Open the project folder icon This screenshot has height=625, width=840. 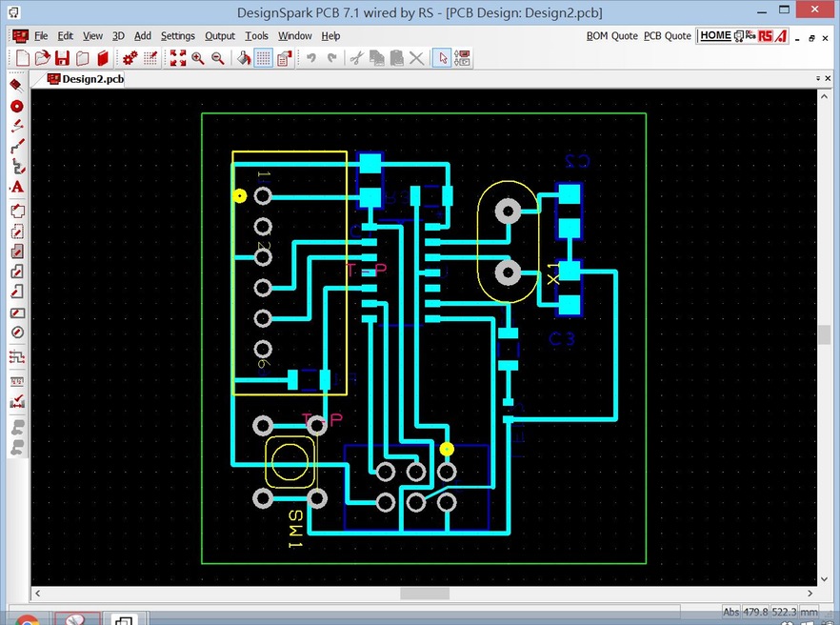point(83,57)
